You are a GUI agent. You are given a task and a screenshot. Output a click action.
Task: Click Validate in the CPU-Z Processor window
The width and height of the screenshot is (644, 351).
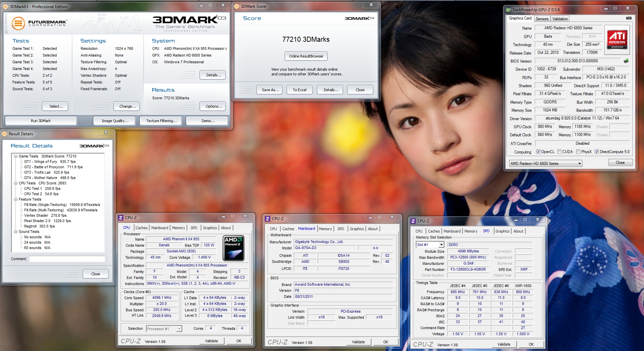click(x=211, y=341)
